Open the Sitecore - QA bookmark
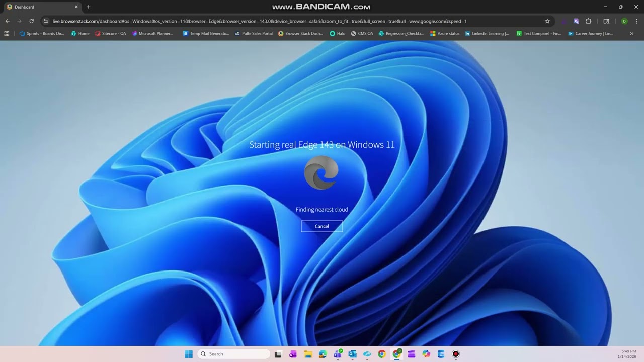Image resolution: width=644 pixels, height=362 pixels. 110,34
